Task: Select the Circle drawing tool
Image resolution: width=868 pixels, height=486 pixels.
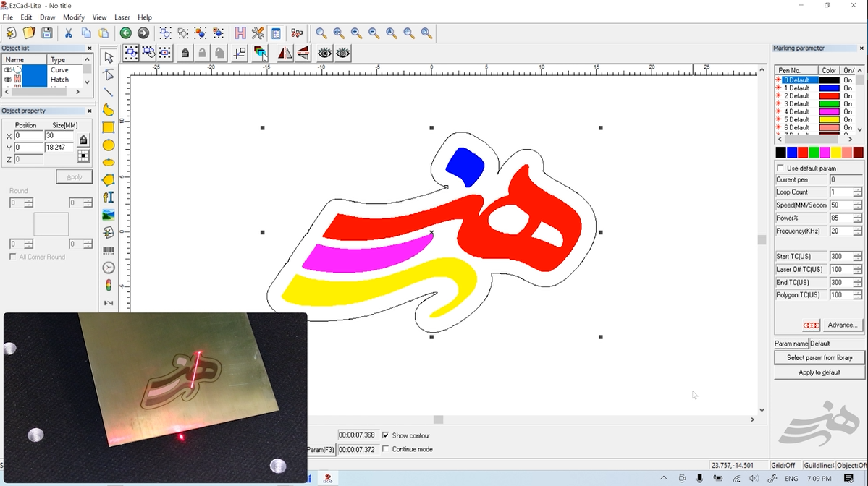Action: [x=109, y=145]
